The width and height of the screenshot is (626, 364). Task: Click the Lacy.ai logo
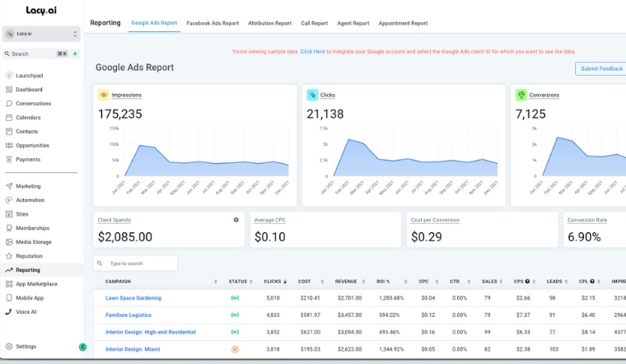pos(41,11)
